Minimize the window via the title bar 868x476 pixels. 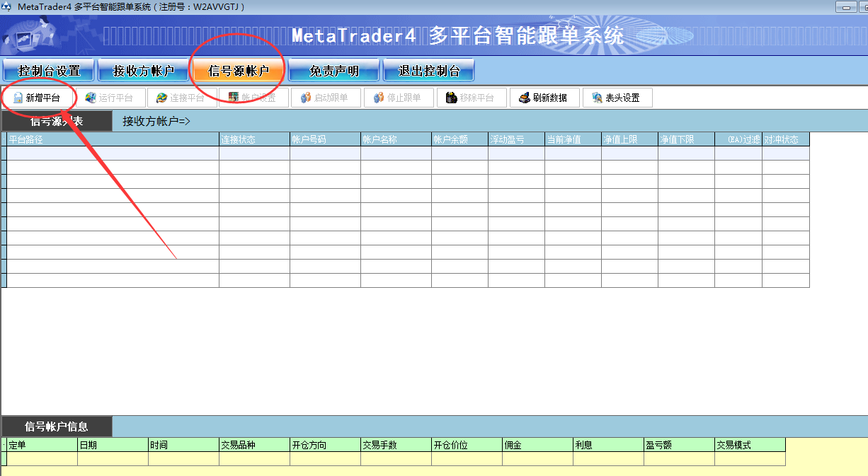pyautogui.click(x=847, y=7)
